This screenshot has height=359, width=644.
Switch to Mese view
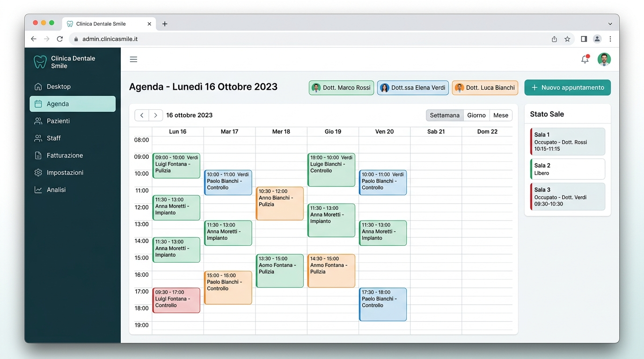coord(501,115)
